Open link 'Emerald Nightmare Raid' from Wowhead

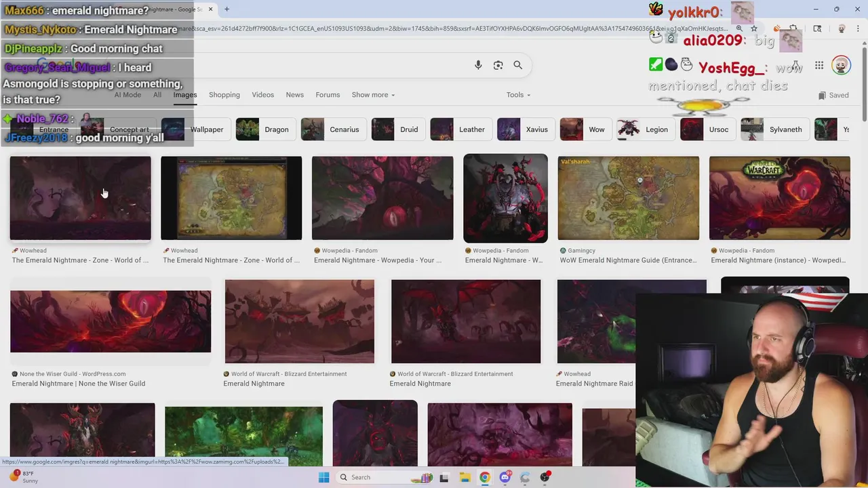point(595,384)
